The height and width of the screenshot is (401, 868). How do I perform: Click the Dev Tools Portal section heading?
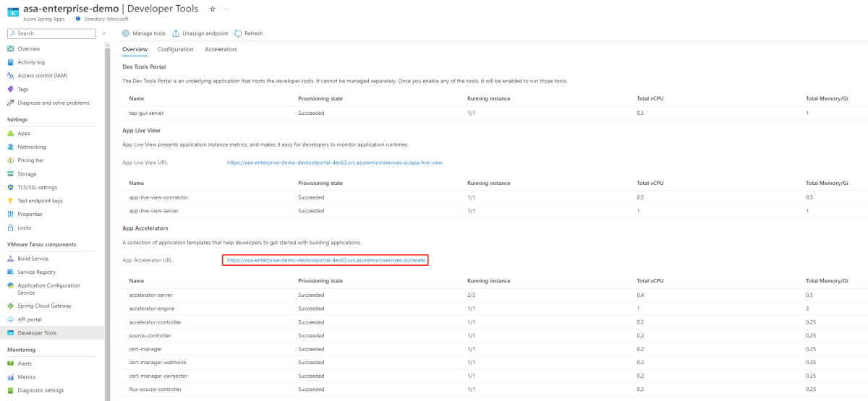pyautogui.click(x=144, y=67)
